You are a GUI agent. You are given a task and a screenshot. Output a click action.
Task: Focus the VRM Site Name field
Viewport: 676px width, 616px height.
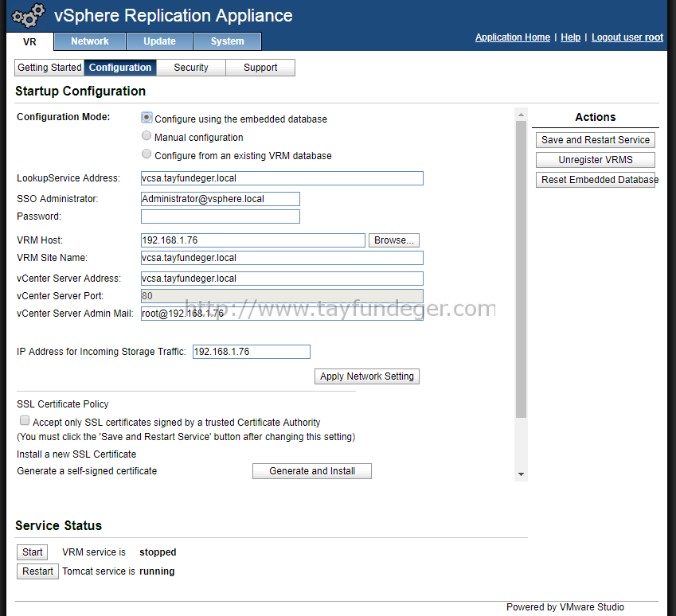pyautogui.click(x=282, y=258)
